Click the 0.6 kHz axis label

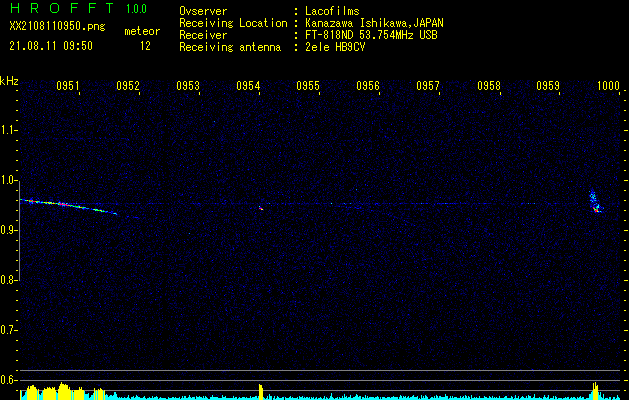[x=8, y=380]
